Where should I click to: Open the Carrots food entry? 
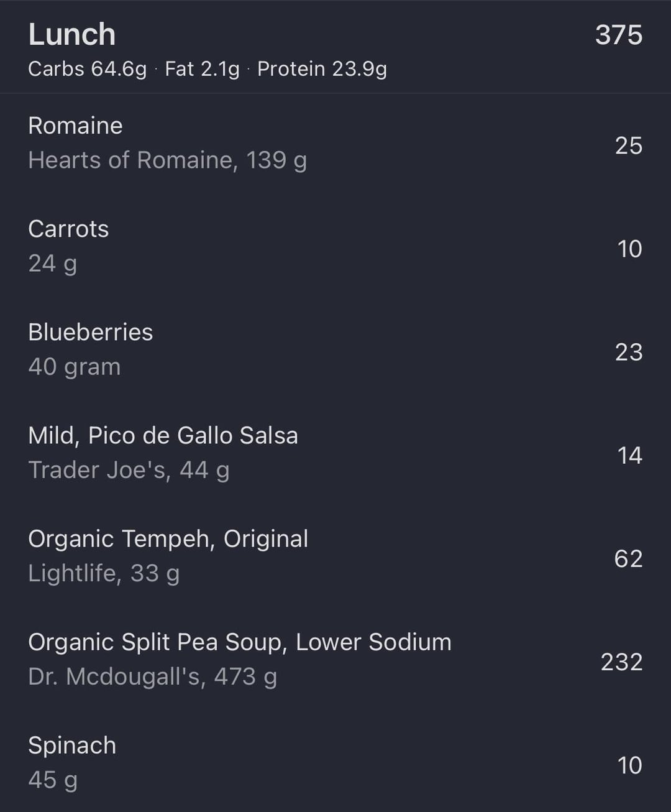tap(68, 229)
